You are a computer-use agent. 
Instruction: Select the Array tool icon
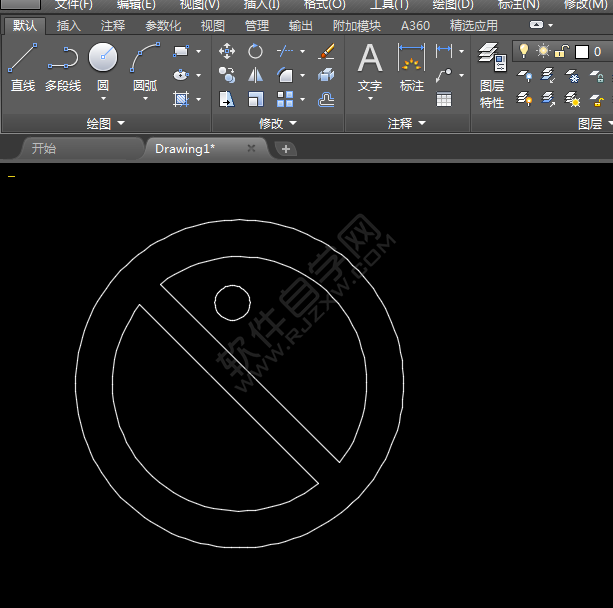point(285,99)
